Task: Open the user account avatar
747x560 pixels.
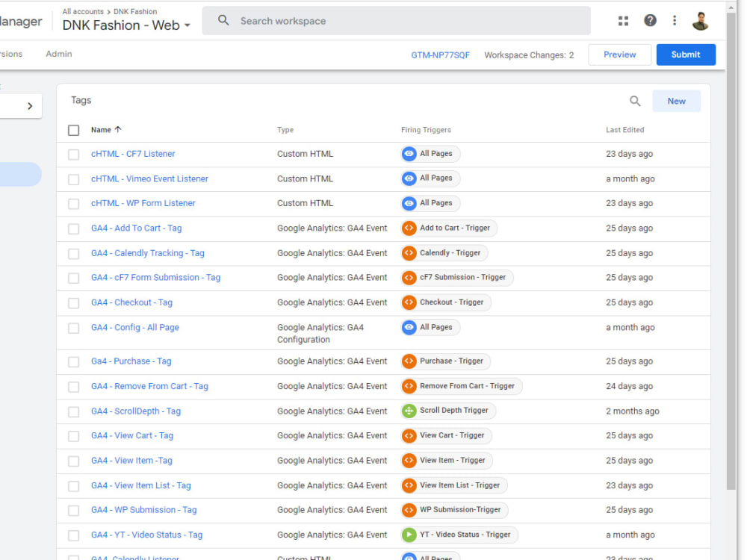Action: [701, 21]
